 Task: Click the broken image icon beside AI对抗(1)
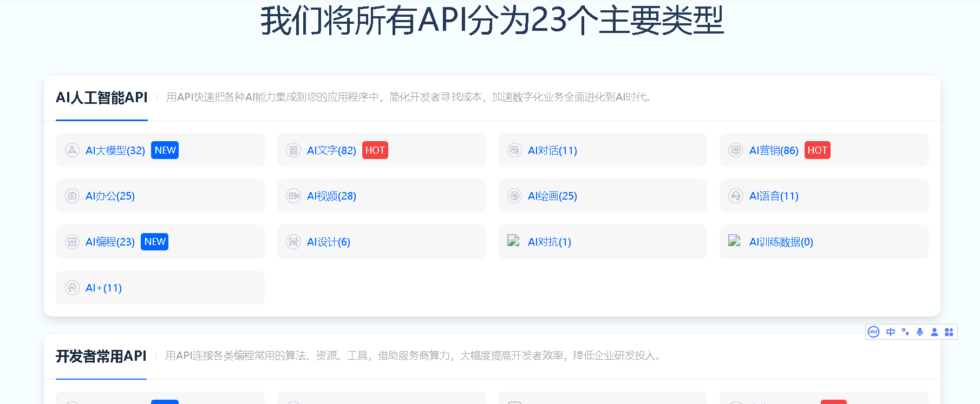[513, 240]
